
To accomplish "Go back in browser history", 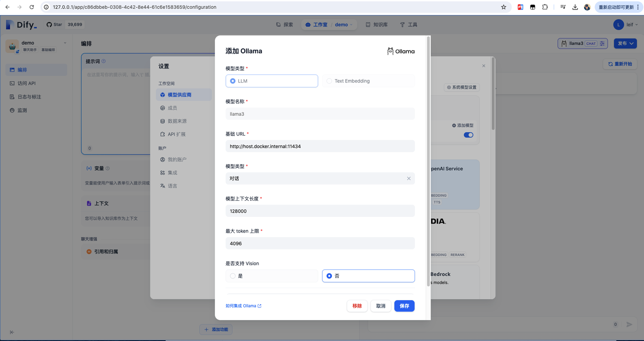I will point(7,7).
